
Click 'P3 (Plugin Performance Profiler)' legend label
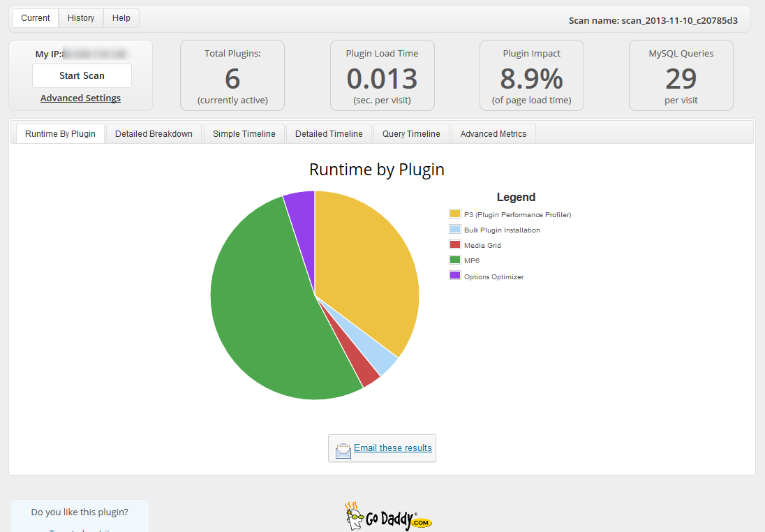(518, 215)
